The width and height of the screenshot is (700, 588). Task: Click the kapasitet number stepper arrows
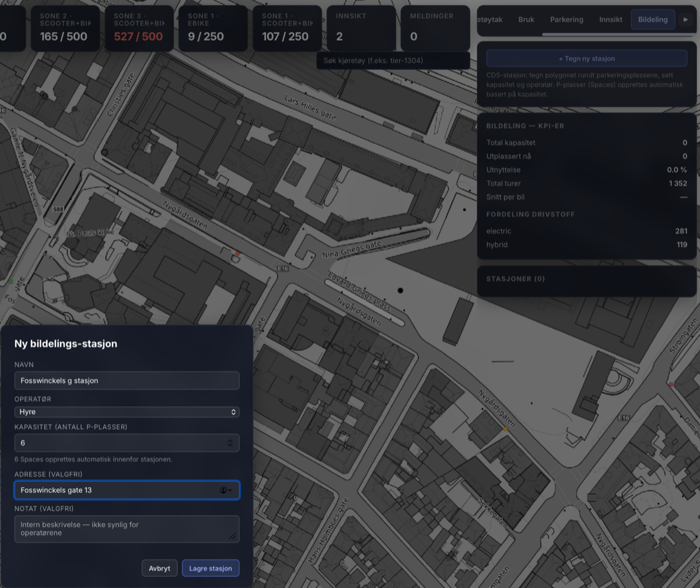pos(230,443)
